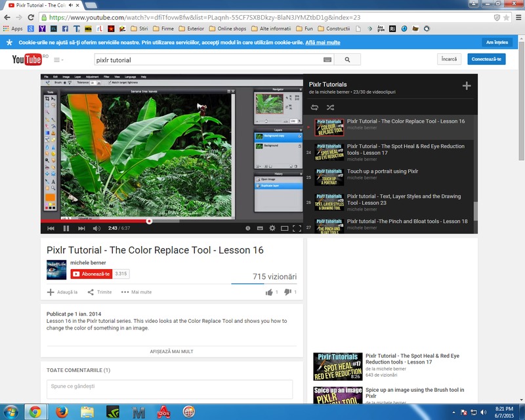Screen dimensions: 525x420
Task: Dislike the video with thumbs down
Action: click(x=287, y=293)
